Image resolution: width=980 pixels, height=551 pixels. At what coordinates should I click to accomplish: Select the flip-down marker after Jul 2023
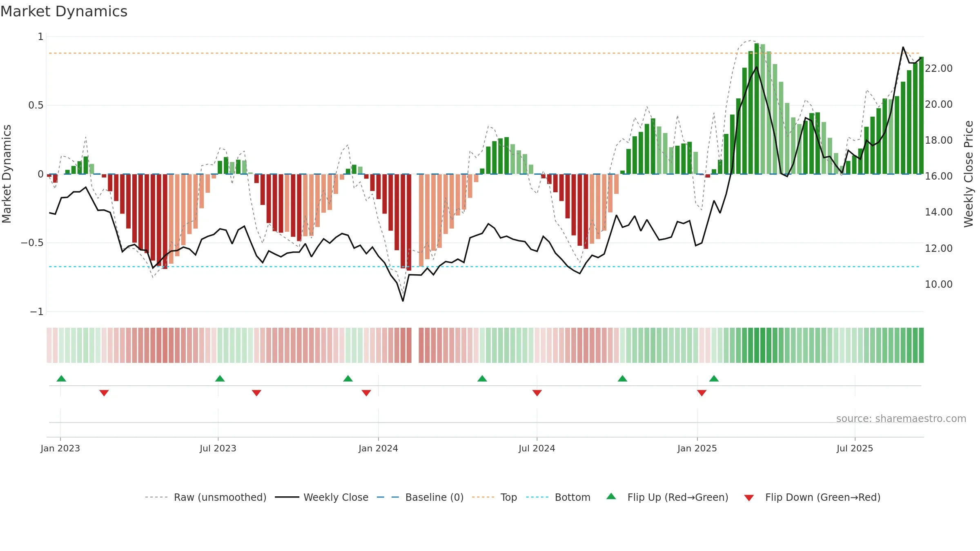pos(256,393)
